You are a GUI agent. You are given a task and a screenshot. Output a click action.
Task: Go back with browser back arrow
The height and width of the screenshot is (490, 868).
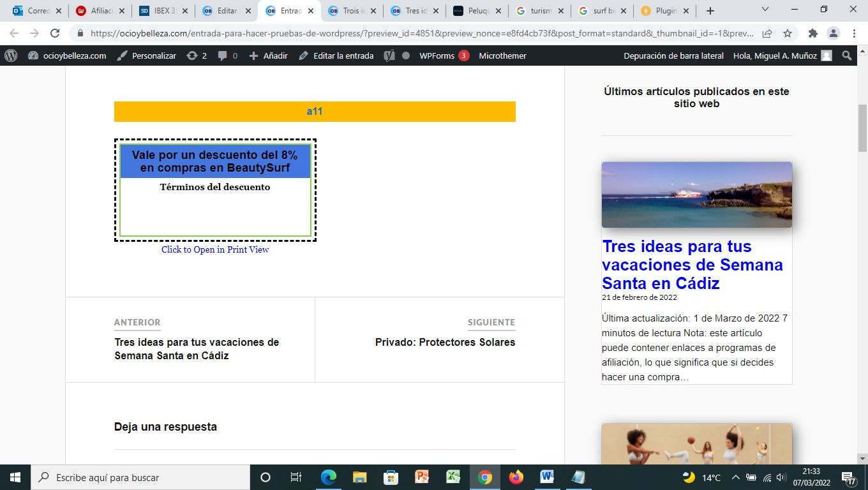click(14, 33)
